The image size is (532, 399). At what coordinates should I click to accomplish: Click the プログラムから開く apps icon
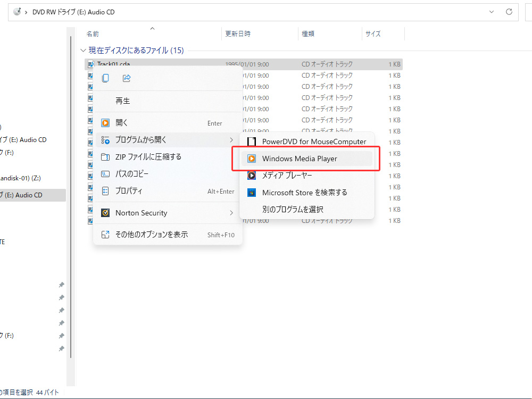[x=105, y=140]
